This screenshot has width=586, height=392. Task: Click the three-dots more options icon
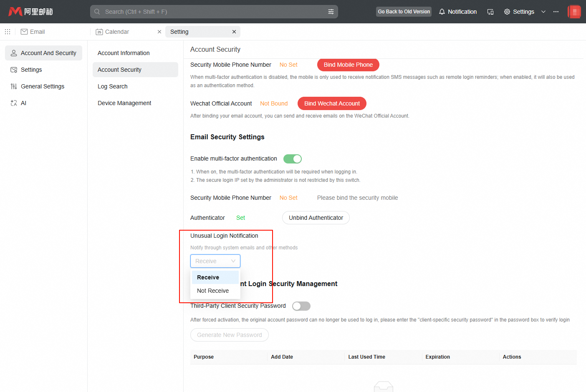coord(556,12)
